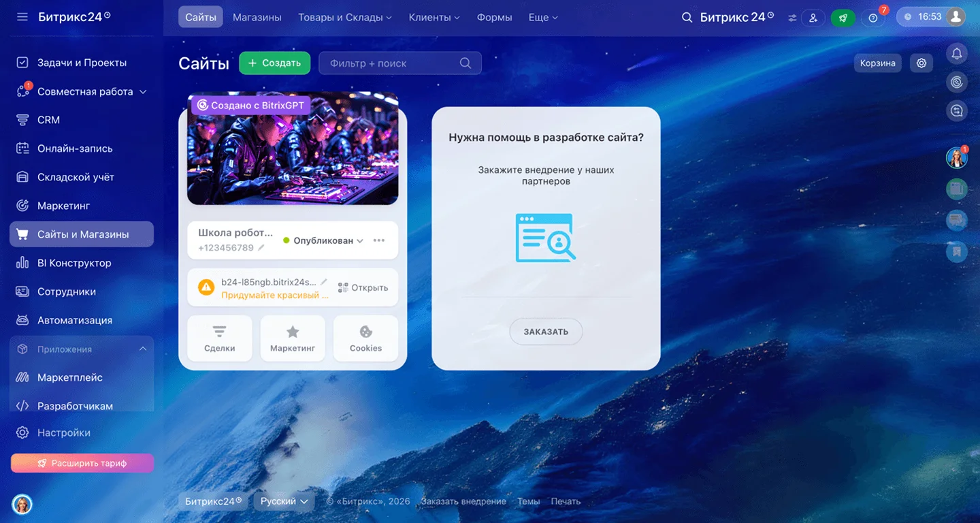980x523 pixels.
Task: Expand the Опубликован status dropdown
Action: click(x=323, y=240)
